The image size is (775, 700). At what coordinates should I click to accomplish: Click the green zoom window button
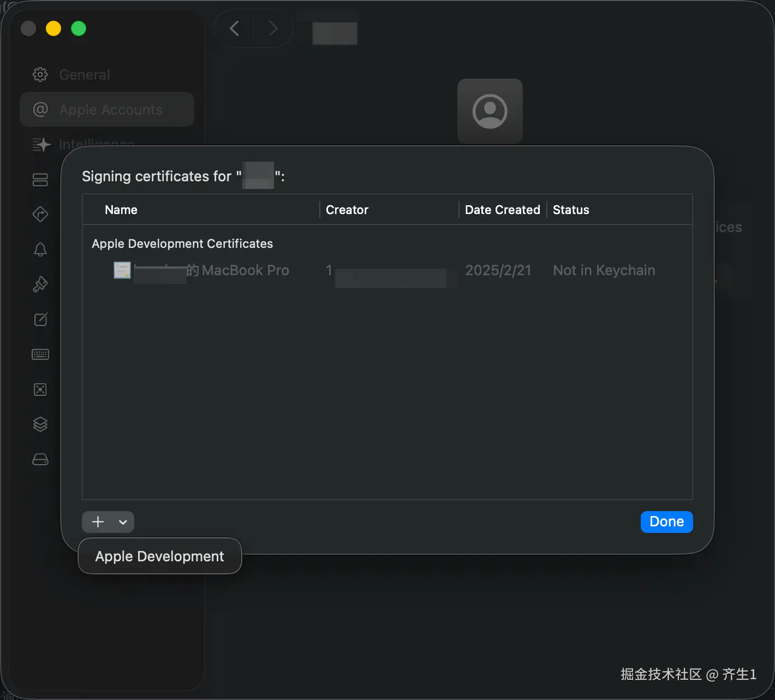[x=79, y=28]
